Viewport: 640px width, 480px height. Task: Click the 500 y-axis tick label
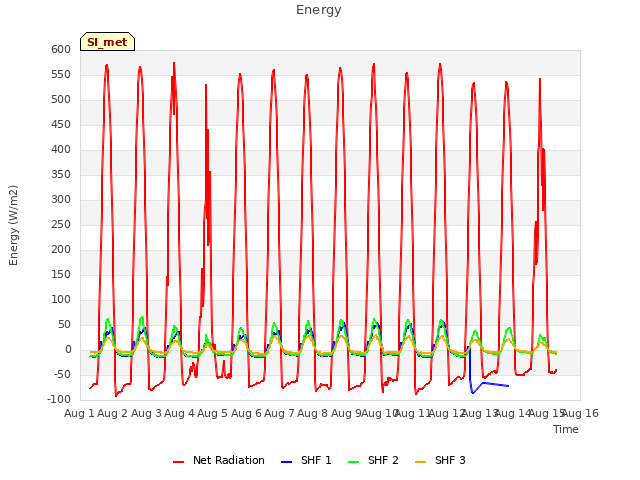[61, 100]
